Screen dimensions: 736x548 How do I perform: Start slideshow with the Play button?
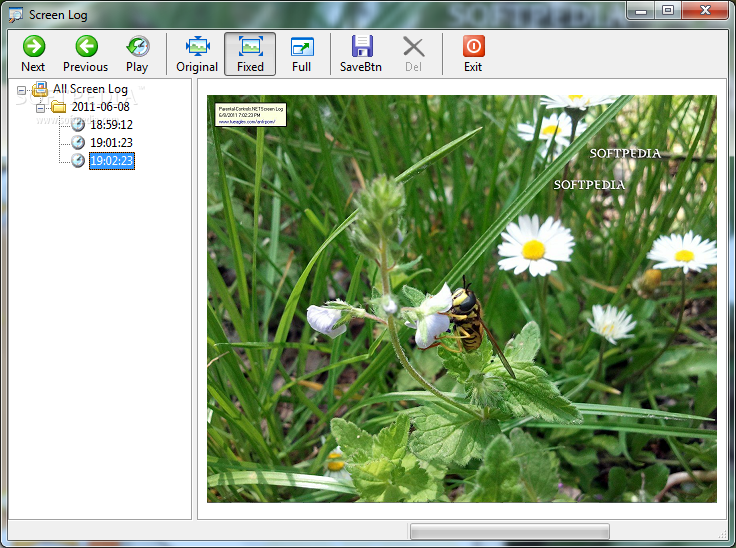tap(137, 54)
